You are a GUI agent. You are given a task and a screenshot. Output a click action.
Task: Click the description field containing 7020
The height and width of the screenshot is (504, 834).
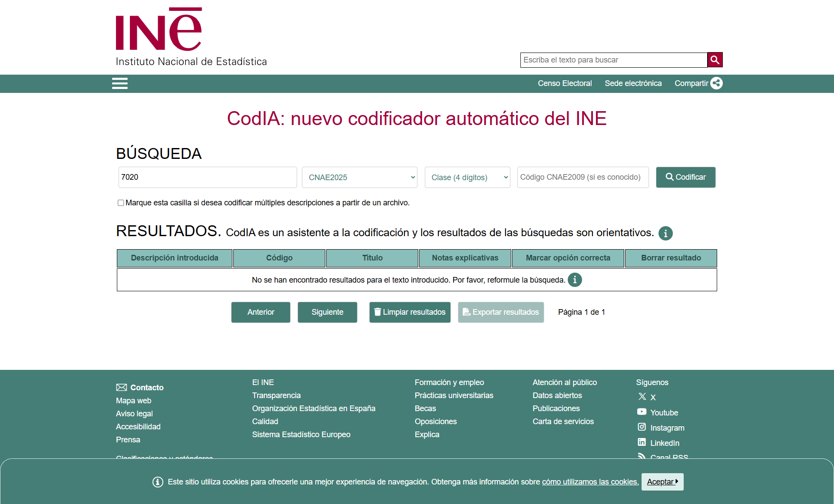[x=208, y=177]
